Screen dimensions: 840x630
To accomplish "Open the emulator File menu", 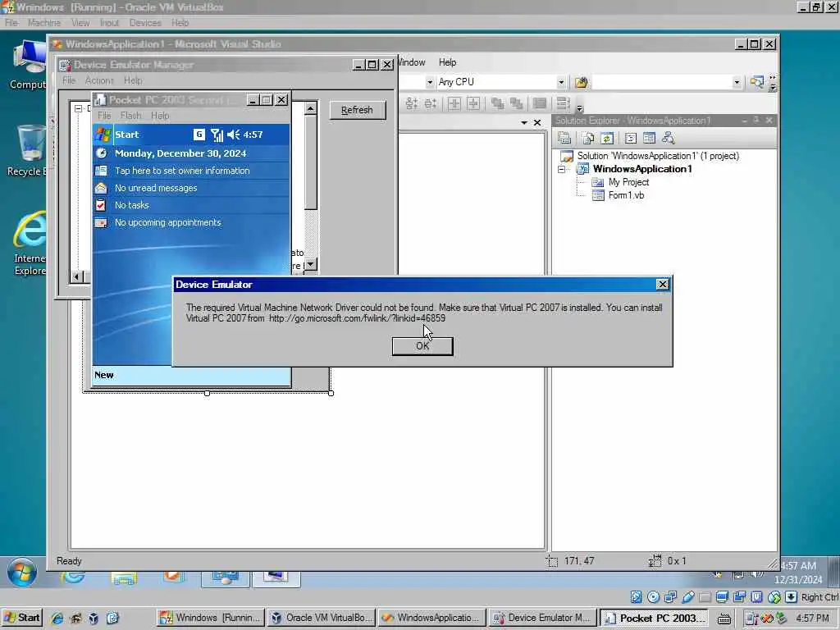I will click(x=104, y=116).
